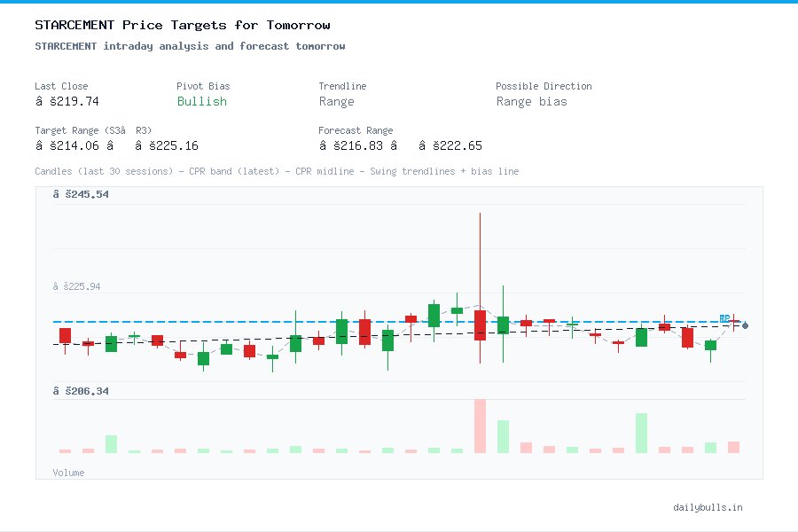
Task: Click the first red candle on chart left
Action: pos(65,337)
